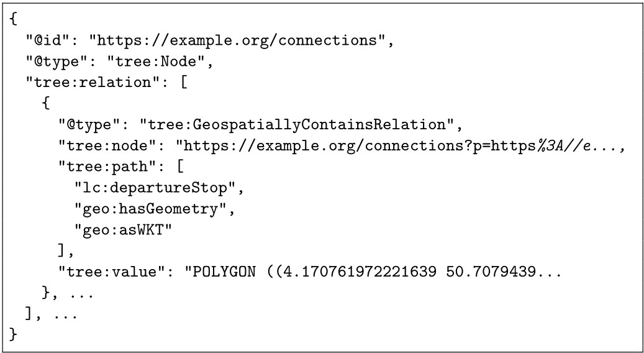Click the top opening curly brace

point(13,20)
